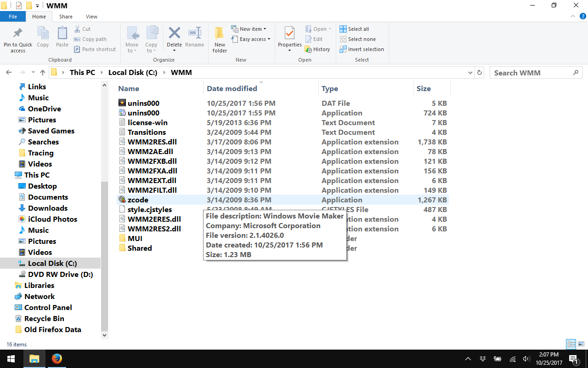Click the navigation pane scroll up arrow

point(104,86)
